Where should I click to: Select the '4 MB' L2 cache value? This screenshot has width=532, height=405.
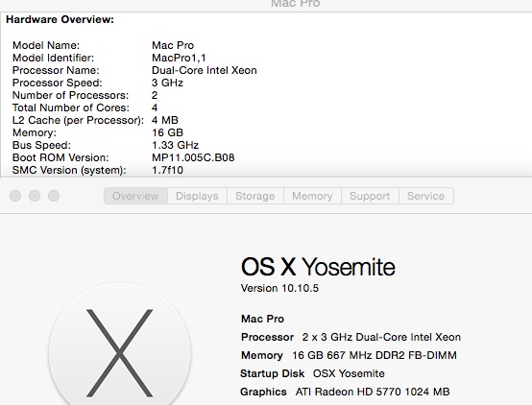point(165,120)
